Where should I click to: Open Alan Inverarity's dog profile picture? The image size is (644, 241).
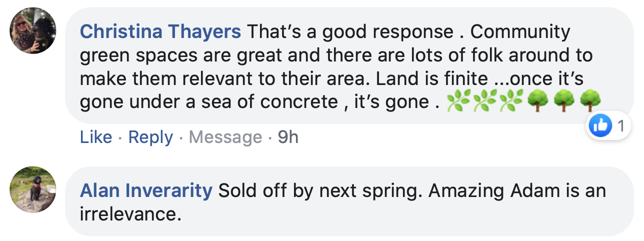pyautogui.click(x=33, y=189)
